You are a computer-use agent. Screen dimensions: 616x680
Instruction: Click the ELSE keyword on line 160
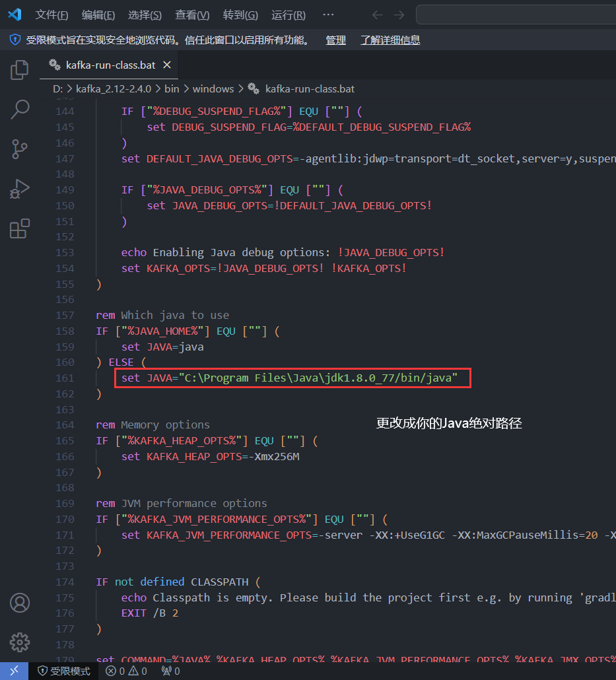click(121, 362)
